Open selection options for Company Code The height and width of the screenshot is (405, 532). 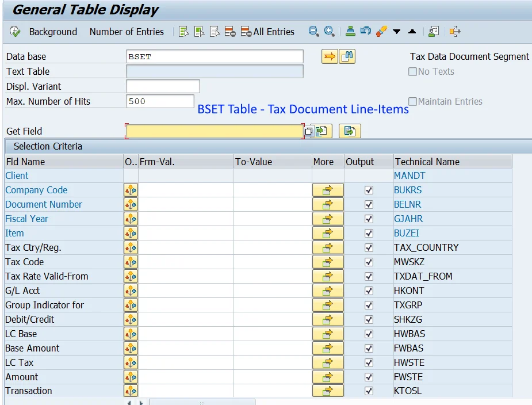click(131, 190)
